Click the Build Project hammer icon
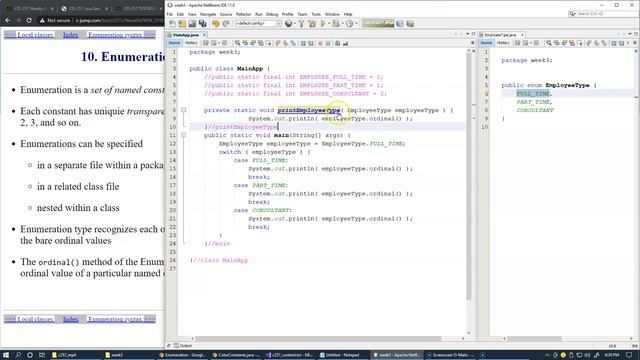 pos(301,24)
